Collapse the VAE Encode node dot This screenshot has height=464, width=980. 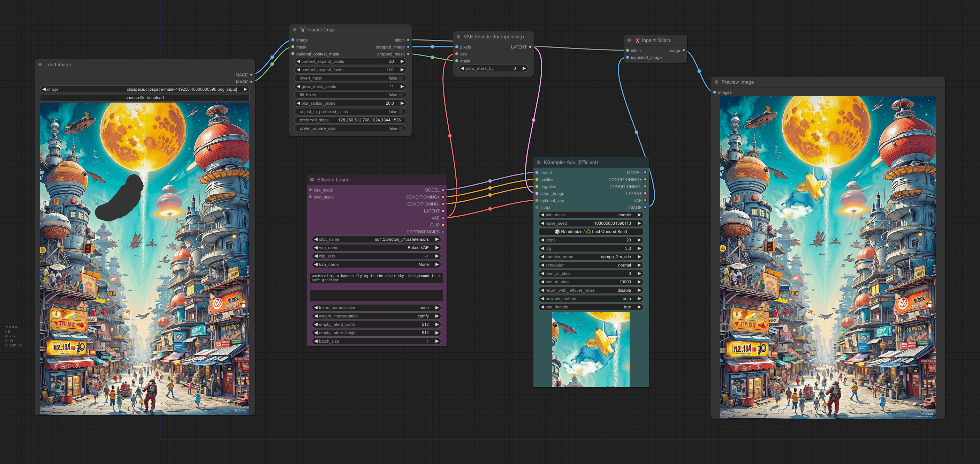[x=458, y=37]
